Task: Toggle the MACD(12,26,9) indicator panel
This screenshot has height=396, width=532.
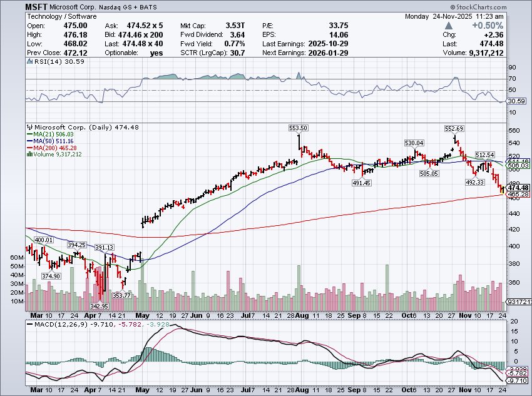Action: [x=56, y=325]
